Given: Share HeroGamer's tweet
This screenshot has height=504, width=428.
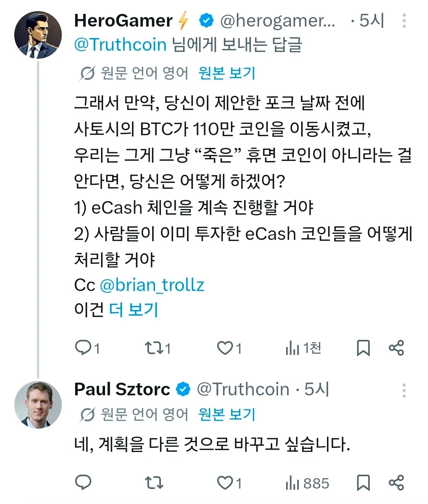Looking at the screenshot, I should (396, 348).
